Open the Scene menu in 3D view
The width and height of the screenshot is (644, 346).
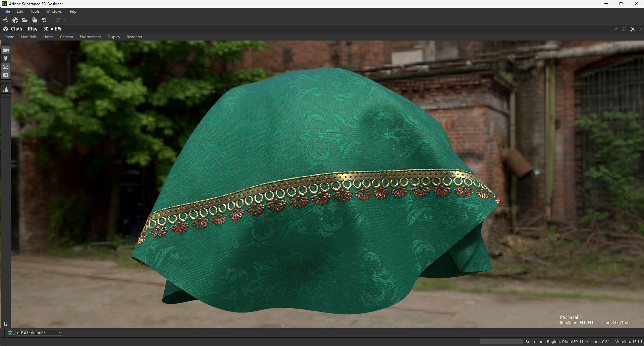pyautogui.click(x=9, y=37)
